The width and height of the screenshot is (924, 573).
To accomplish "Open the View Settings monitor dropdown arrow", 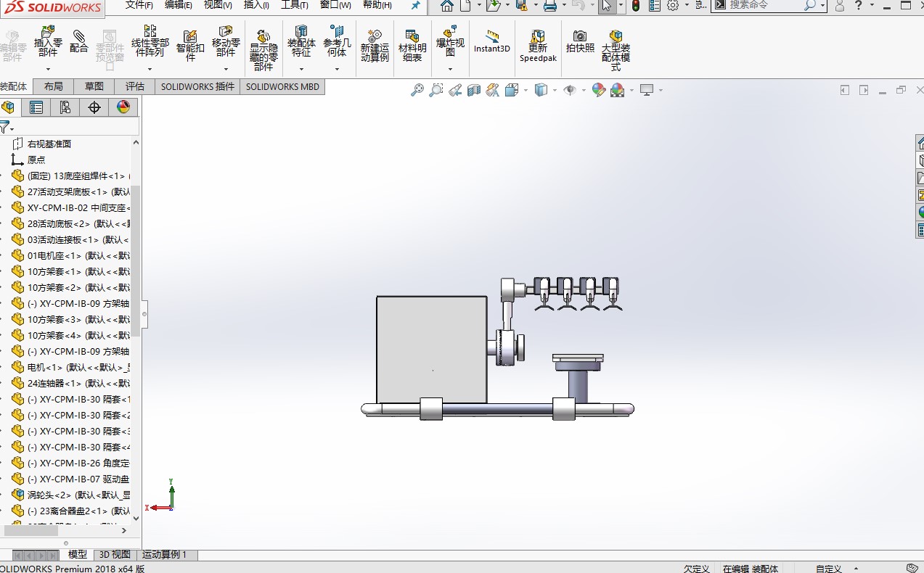I will pyautogui.click(x=661, y=90).
